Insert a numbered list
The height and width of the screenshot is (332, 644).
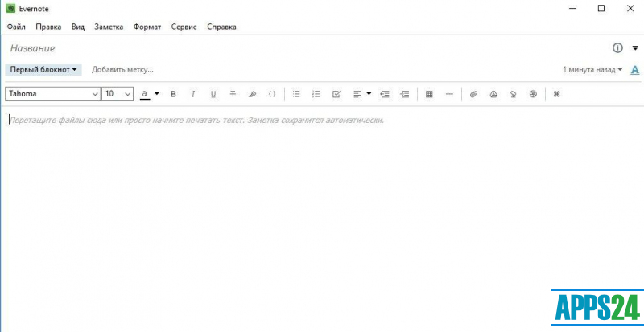[x=316, y=94]
